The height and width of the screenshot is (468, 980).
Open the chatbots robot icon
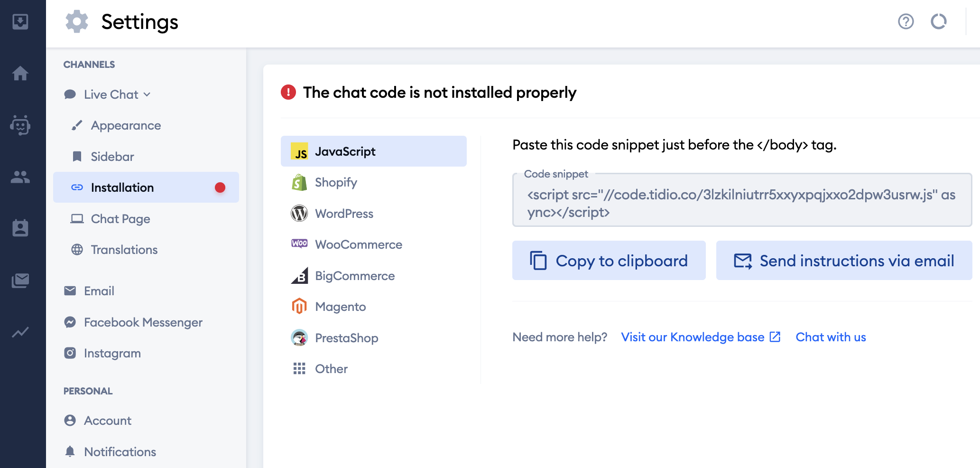20,125
